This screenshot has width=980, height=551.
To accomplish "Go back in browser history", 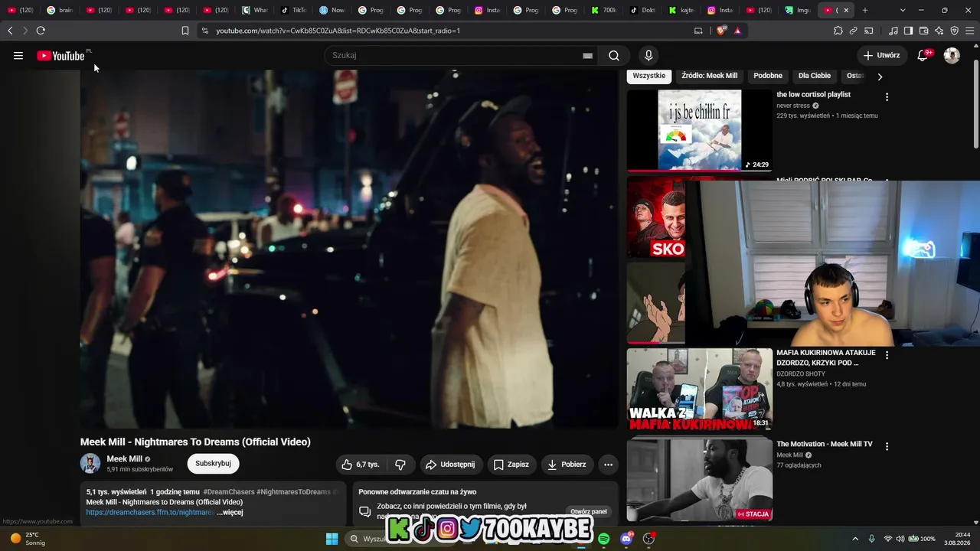I will coord(10,31).
